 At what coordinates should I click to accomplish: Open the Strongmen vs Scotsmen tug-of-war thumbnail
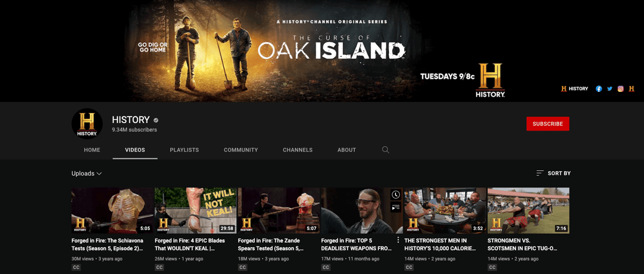(529, 211)
